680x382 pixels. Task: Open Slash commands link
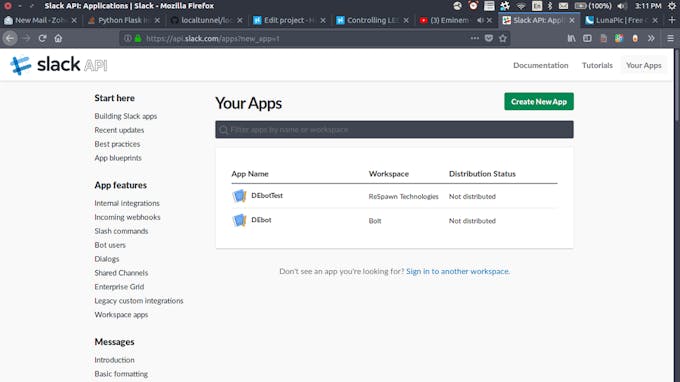[121, 231]
